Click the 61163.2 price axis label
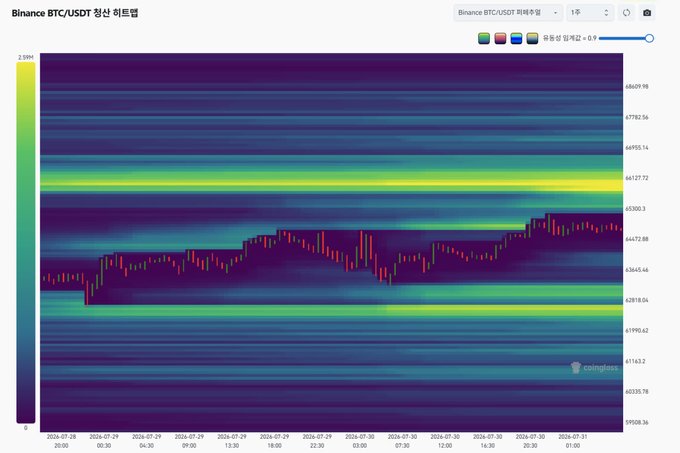Image resolution: width=680 pixels, height=453 pixels. pos(635,362)
